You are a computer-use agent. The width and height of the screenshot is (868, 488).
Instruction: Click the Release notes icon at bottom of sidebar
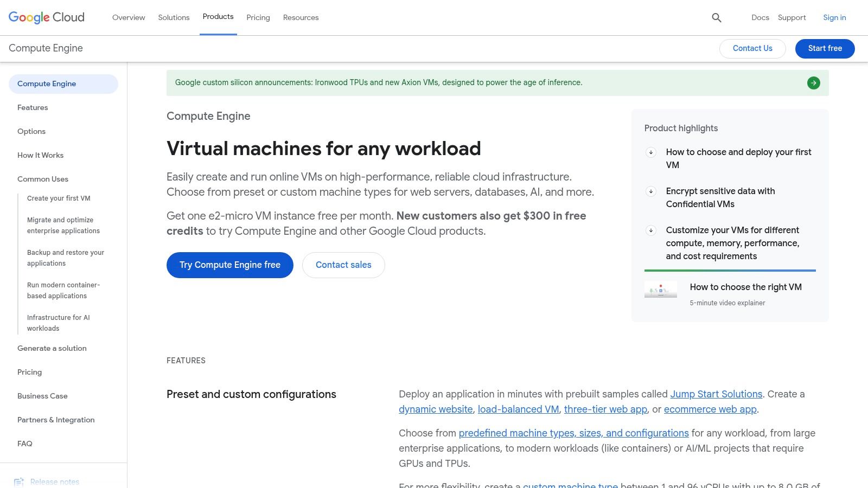click(20, 481)
